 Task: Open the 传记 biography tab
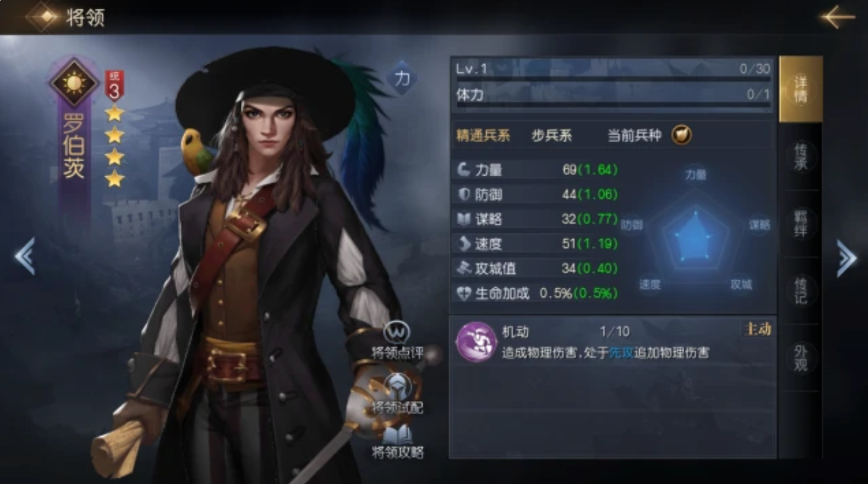tap(801, 291)
